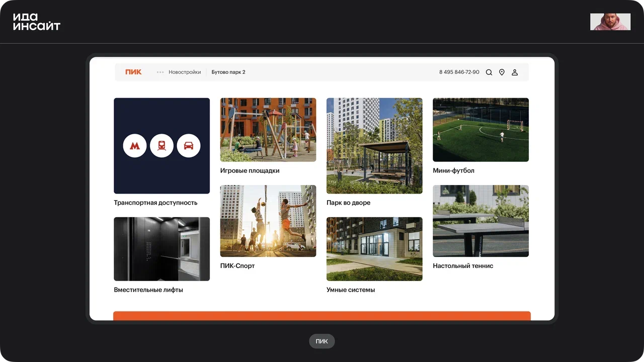Open the basketball players photo
This screenshot has height=362, width=644.
268,221
